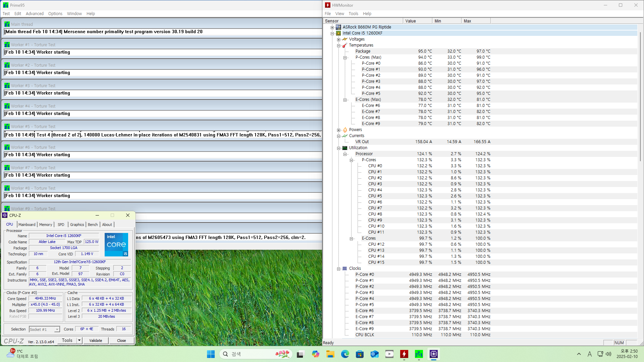Collapse the P-Cores (Max) temperature node
The height and width of the screenshot is (362, 644).
345,58
